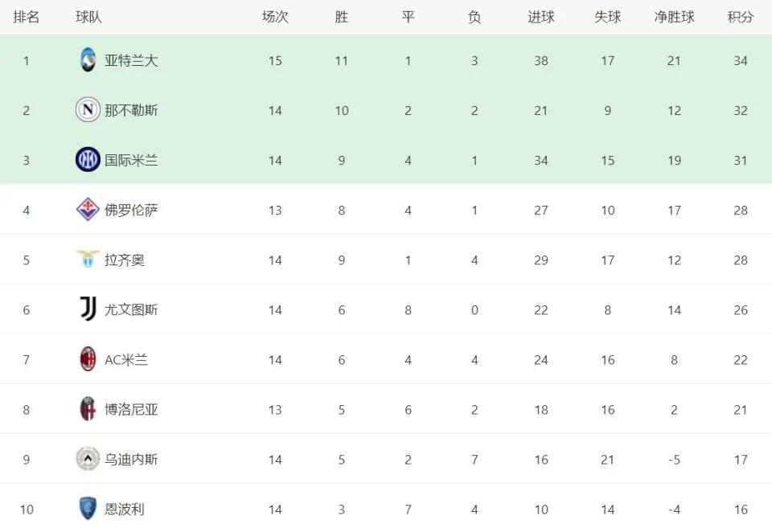
Task: Click the Napoli team crest icon
Action: pyautogui.click(x=88, y=110)
